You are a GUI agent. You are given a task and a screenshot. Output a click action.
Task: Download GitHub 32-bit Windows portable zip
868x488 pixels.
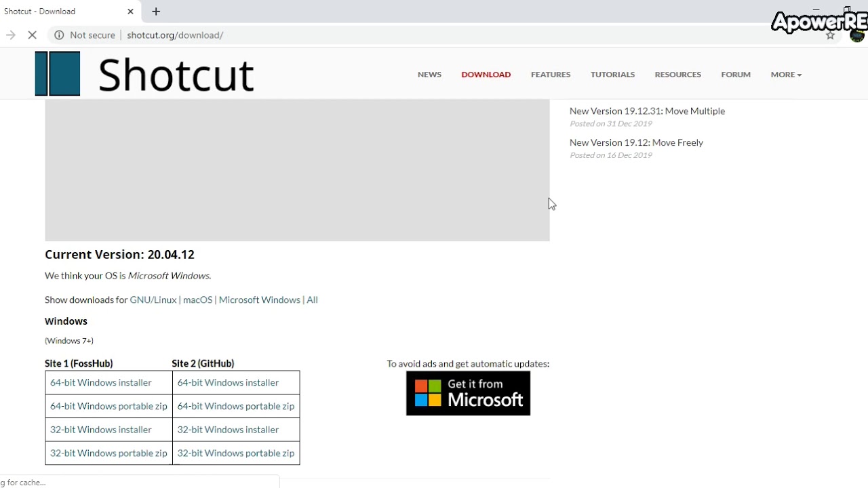(x=236, y=453)
